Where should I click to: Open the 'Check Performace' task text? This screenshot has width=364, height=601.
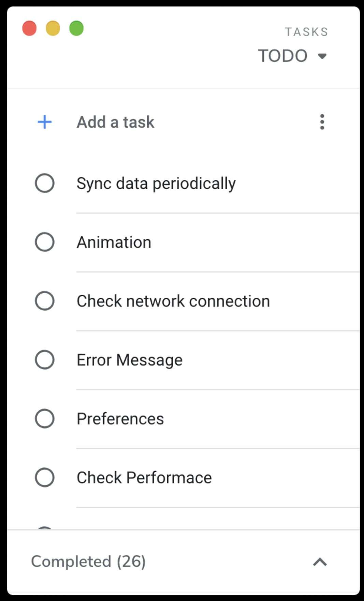click(x=144, y=478)
